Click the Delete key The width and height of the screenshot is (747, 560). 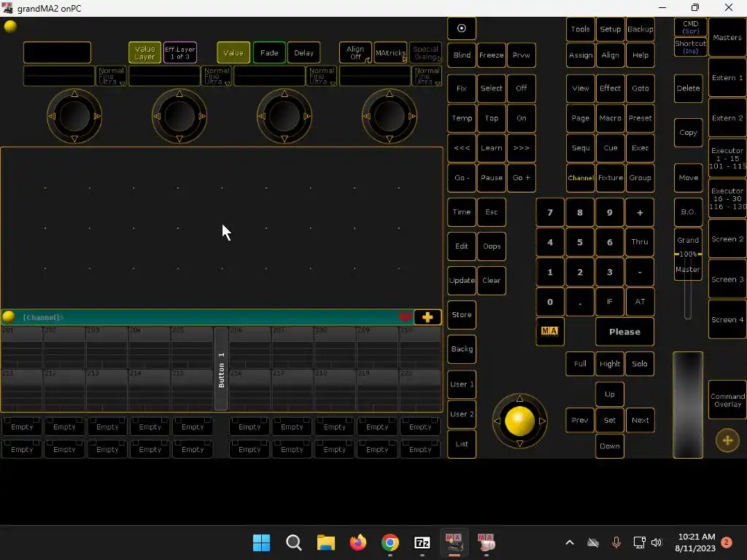click(688, 88)
